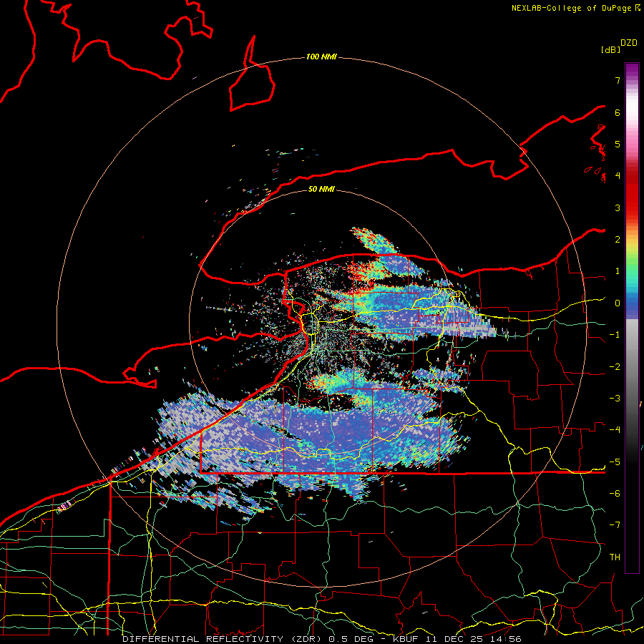644x644 pixels.
Task: Click the 7 value on the color scale
Action: pyautogui.click(x=618, y=80)
